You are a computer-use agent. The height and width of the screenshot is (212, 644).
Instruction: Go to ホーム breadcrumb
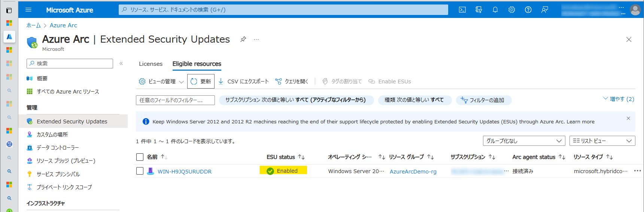click(x=33, y=25)
